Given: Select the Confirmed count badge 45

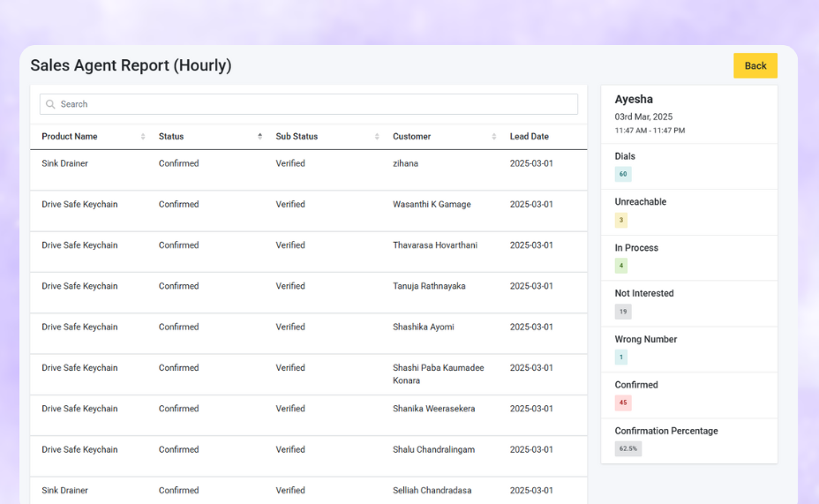Looking at the screenshot, I should 622,402.
